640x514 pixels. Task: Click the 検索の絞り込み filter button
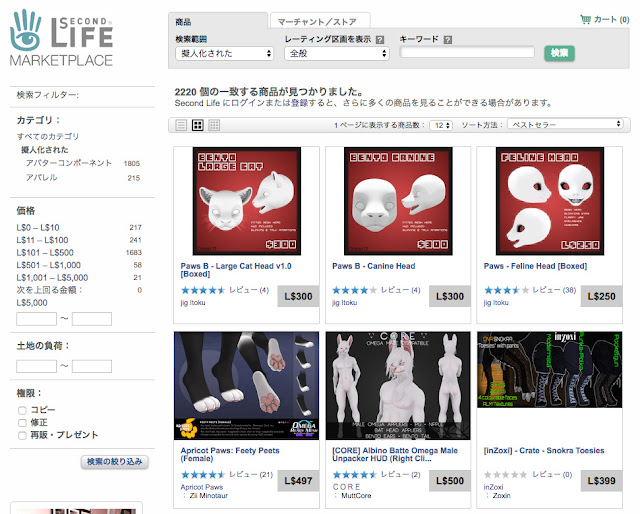(x=115, y=462)
